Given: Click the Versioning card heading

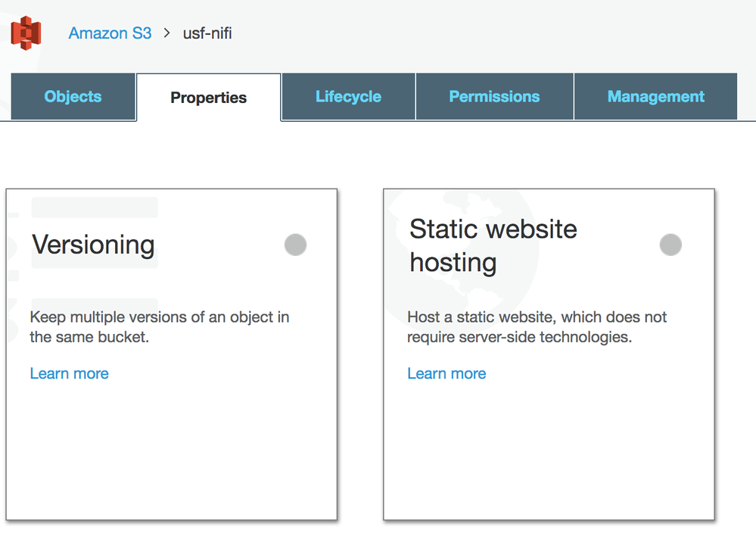Looking at the screenshot, I should (93, 245).
